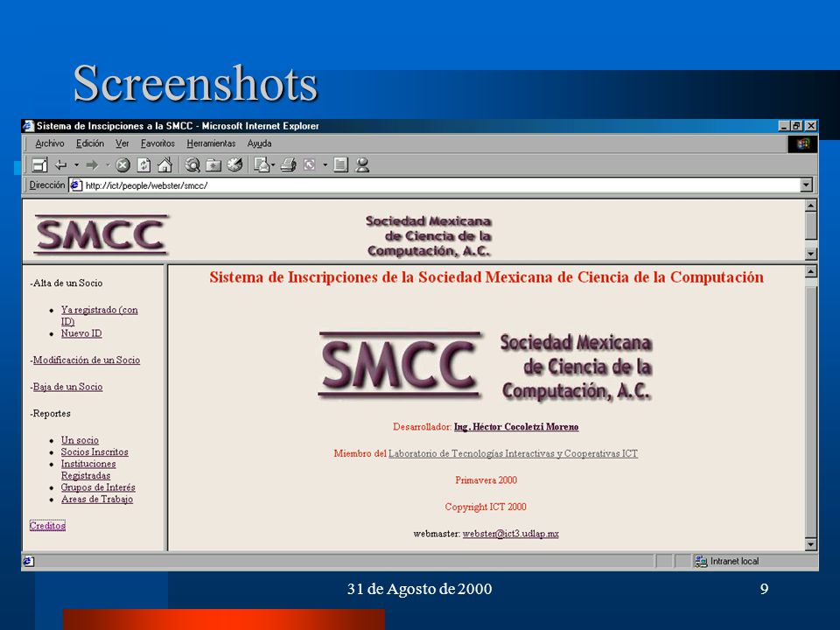Open the 'Un socio' report link
The height and width of the screenshot is (630, 840).
coord(80,440)
